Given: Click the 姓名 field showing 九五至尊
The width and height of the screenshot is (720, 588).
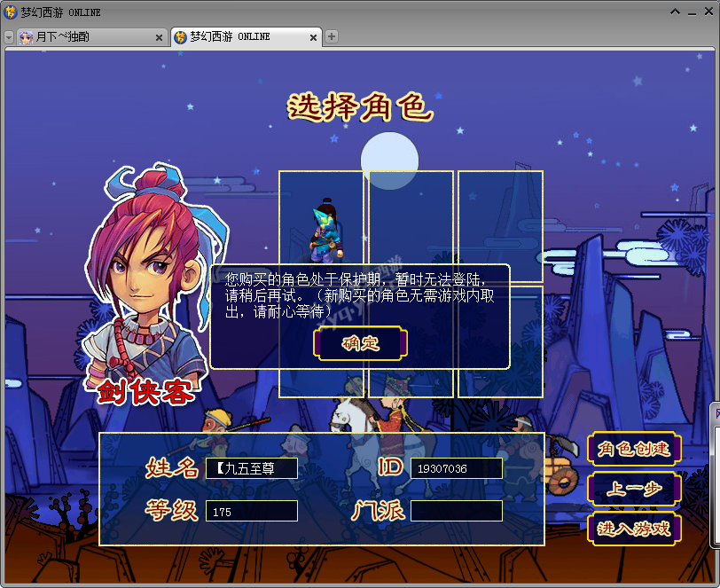Looking at the screenshot, I should (x=252, y=468).
